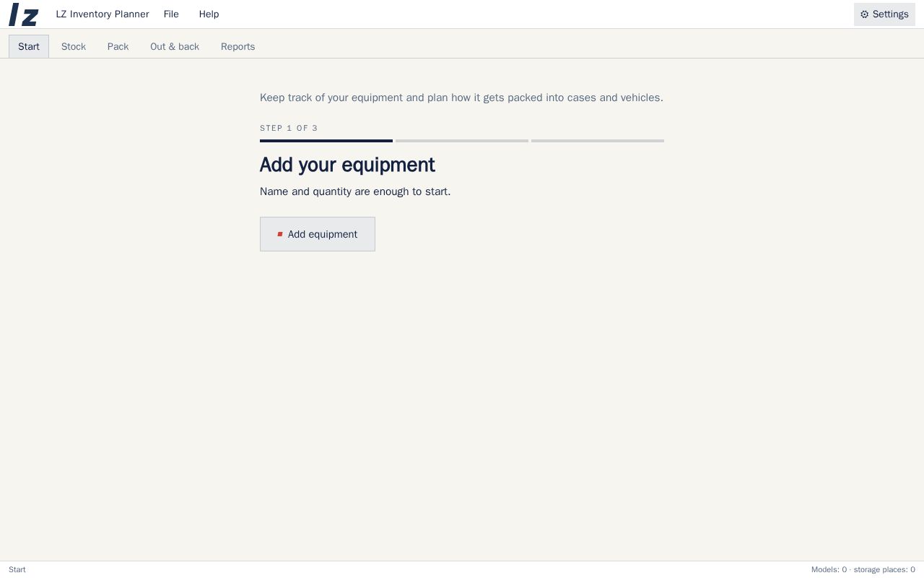Open the Out & back tab
This screenshot has height=578, width=924.
click(175, 46)
